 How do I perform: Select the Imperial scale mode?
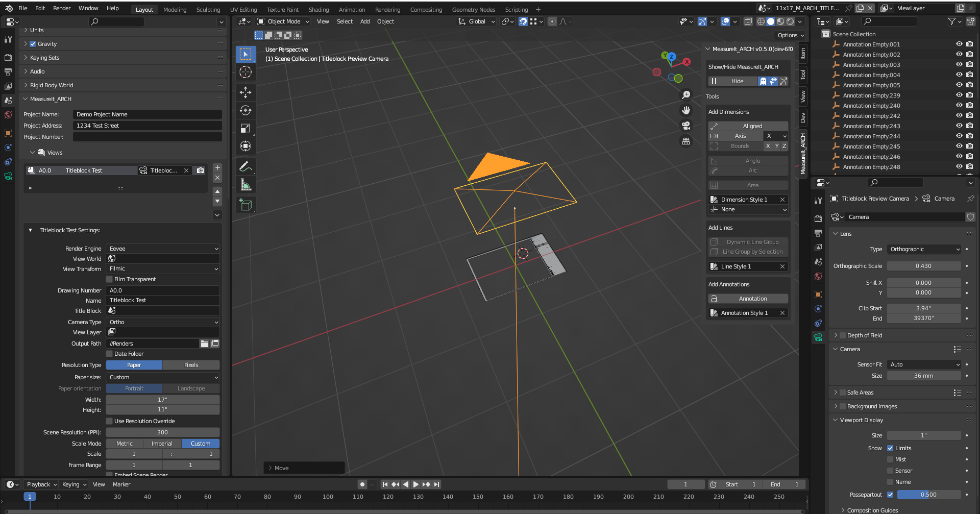pos(162,444)
